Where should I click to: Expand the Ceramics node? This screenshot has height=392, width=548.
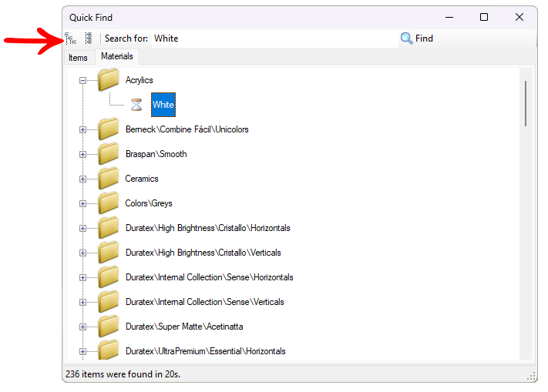82,179
